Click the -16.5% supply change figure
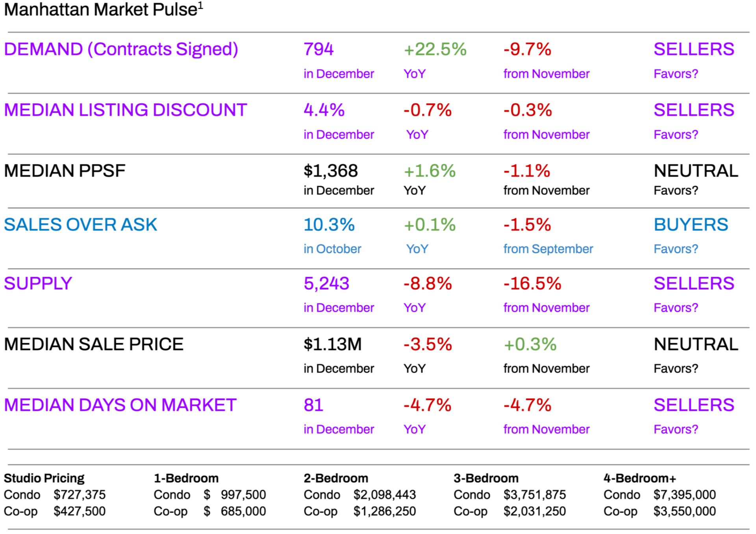 click(x=532, y=283)
